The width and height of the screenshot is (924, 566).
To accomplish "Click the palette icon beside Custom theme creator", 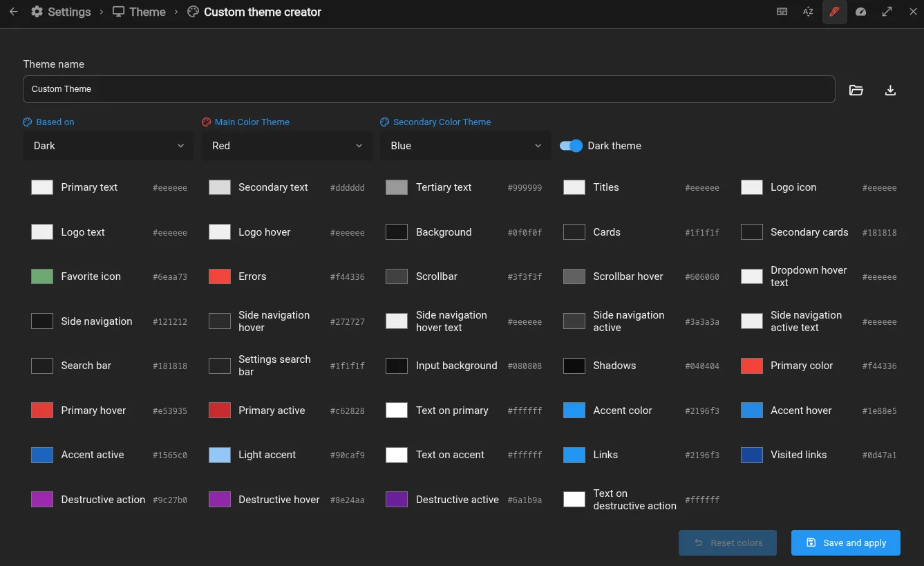I will [x=193, y=12].
